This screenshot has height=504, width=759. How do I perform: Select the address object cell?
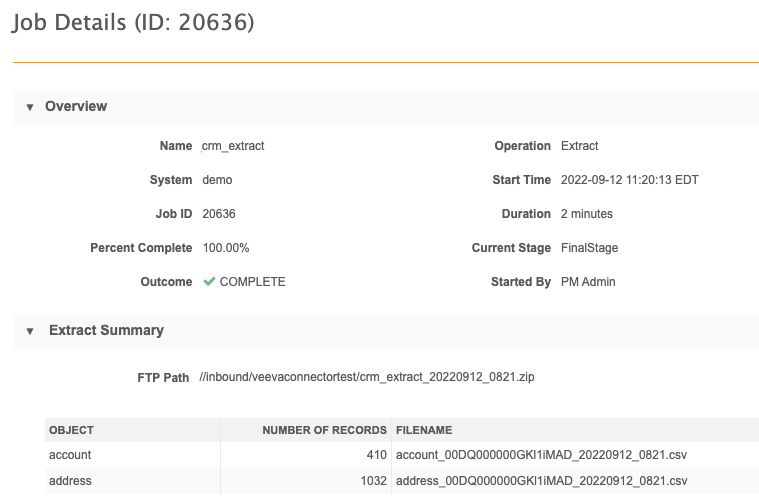click(70, 481)
